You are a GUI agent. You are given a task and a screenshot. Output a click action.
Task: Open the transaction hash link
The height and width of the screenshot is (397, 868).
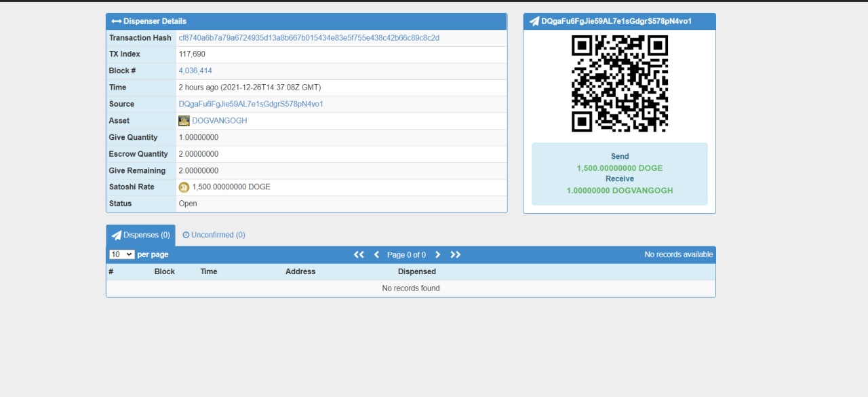point(309,38)
